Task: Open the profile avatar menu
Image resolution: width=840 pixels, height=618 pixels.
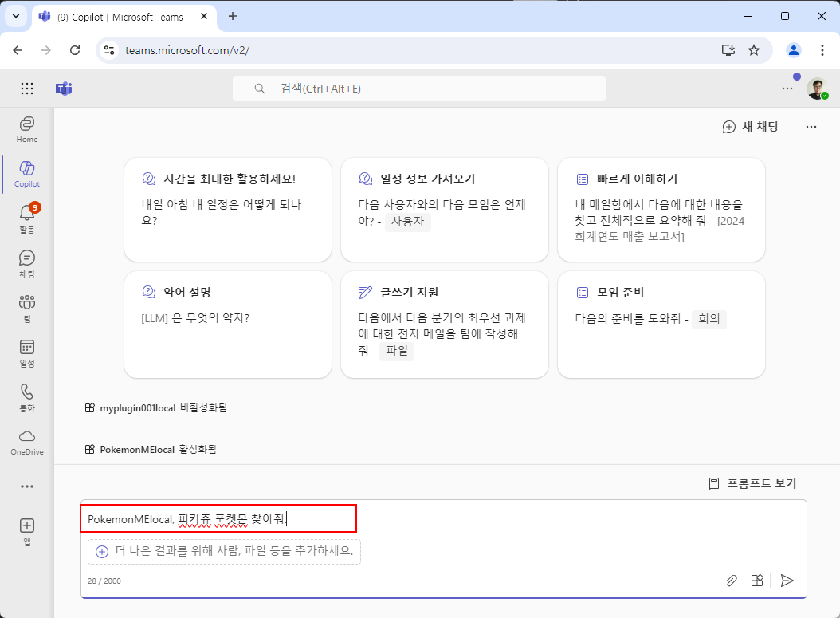Action: point(817,89)
